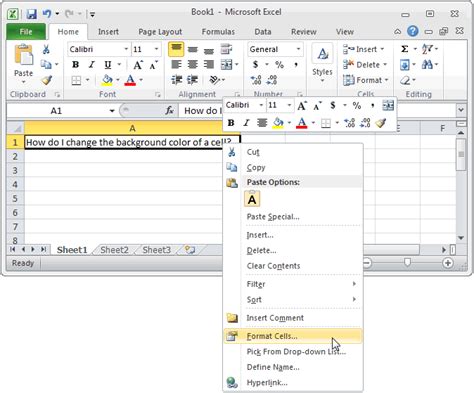Select row header 5
The image size is (474, 393).
click(15, 199)
